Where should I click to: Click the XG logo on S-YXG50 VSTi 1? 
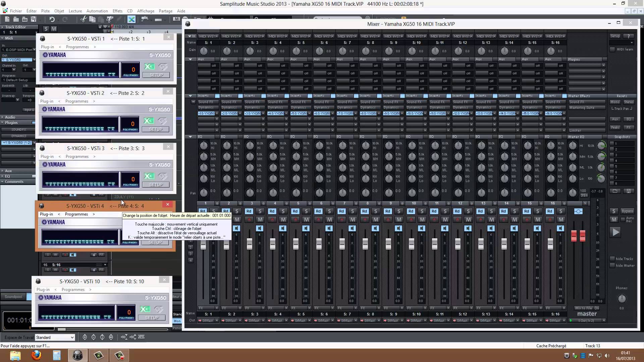149,66
